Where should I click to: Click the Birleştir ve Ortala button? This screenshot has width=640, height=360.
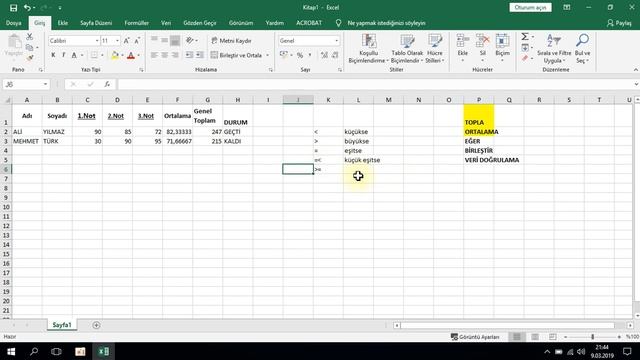pos(236,55)
